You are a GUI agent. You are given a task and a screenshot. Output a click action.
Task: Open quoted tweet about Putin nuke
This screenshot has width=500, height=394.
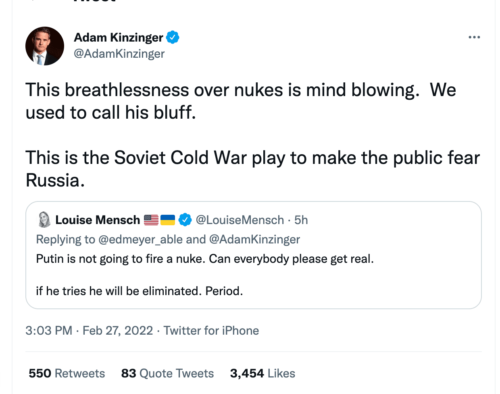[x=254, y=255]
